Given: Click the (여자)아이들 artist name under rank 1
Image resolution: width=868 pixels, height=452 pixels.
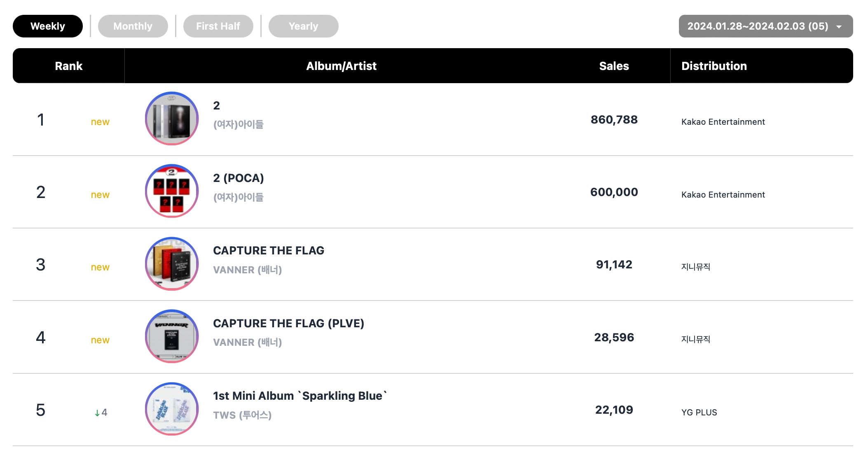Looking at the screenshot, I should pyautogui.click(x=238, y=124).
